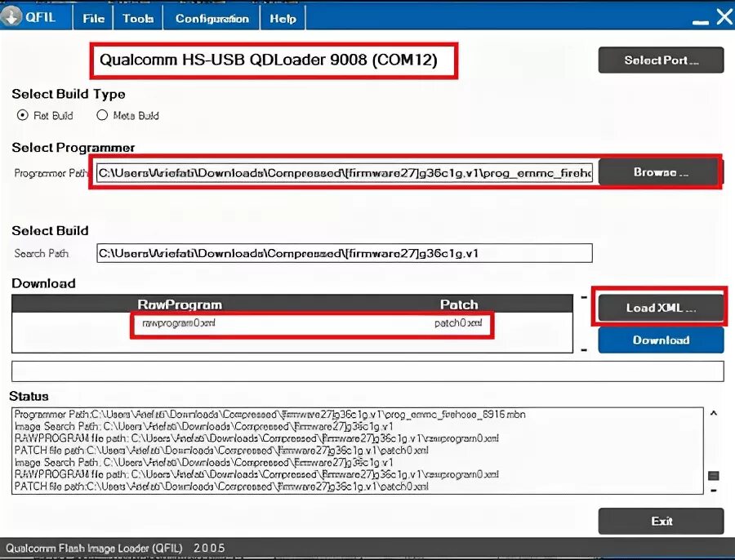Select the Flat Build radio button
The width and height of the screenshot is (735, 560).
click(x=23, y=115)
